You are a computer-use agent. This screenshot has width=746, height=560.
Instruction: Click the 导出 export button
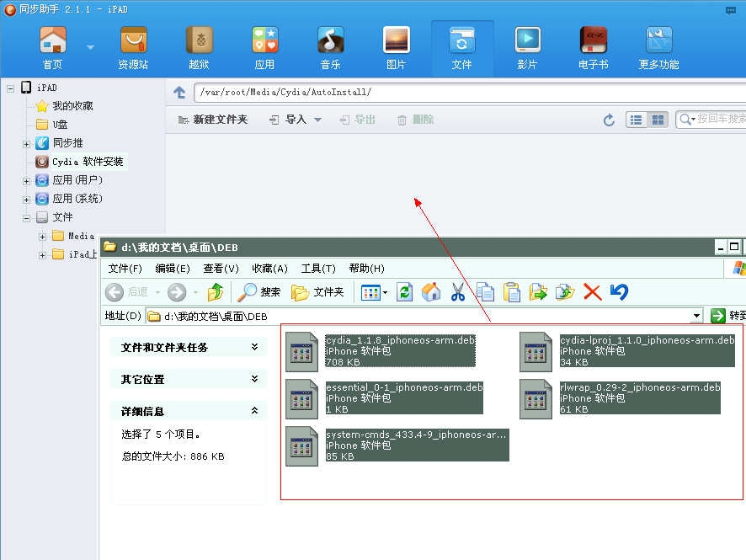pos(358,120)
